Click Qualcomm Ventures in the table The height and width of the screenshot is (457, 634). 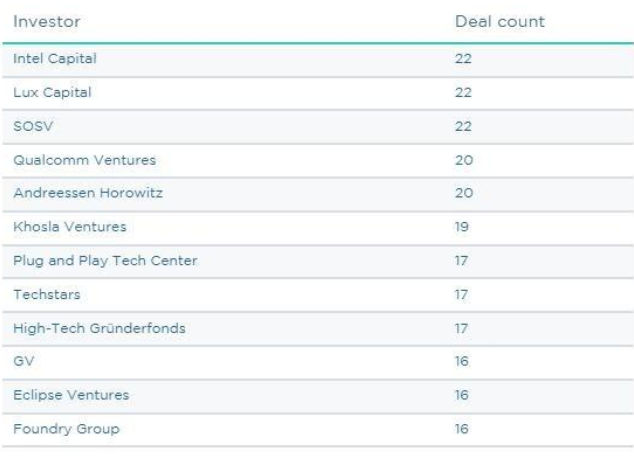(70, 158)
